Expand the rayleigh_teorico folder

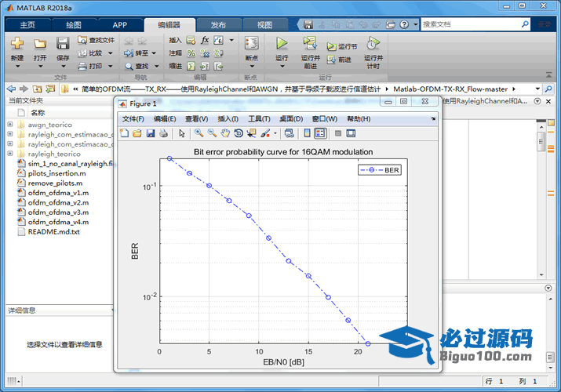click(x=10, y=154)
